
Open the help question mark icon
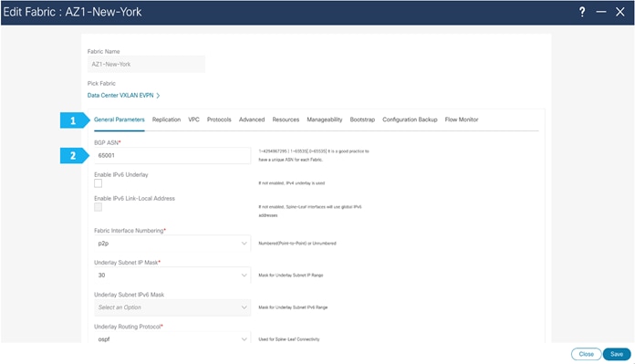coord(582,12)
